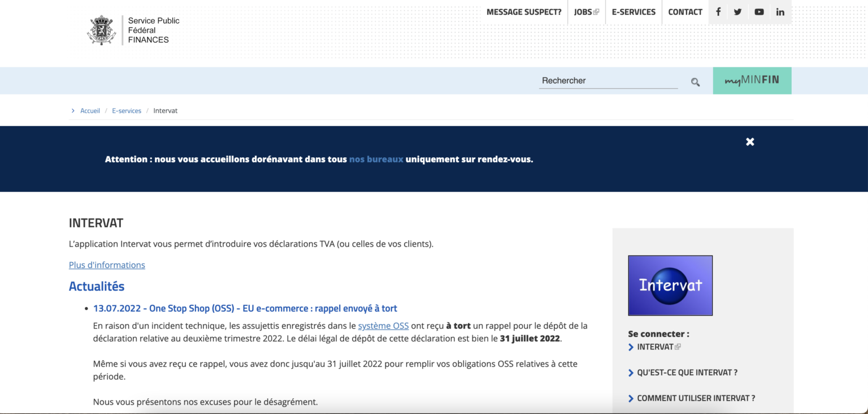Open the E-SERVICES menu item
Screen dimensions: 868x414
point(633,11)
